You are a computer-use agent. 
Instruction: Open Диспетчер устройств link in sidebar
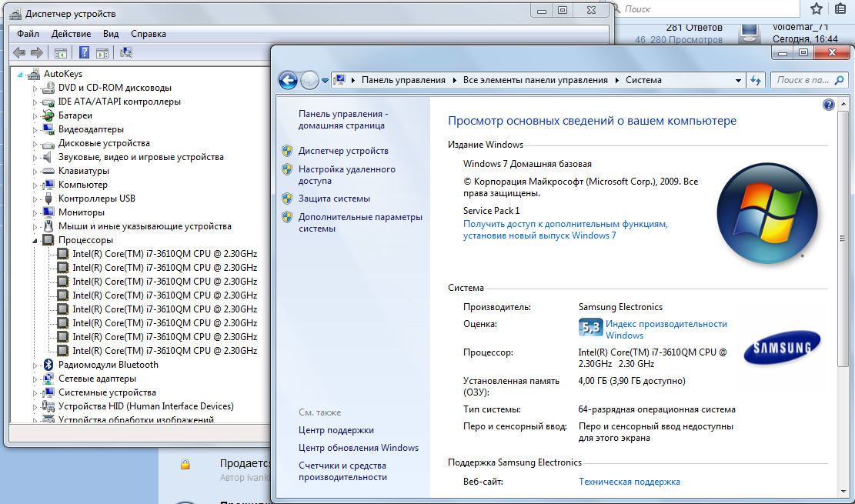click(343, 151)
